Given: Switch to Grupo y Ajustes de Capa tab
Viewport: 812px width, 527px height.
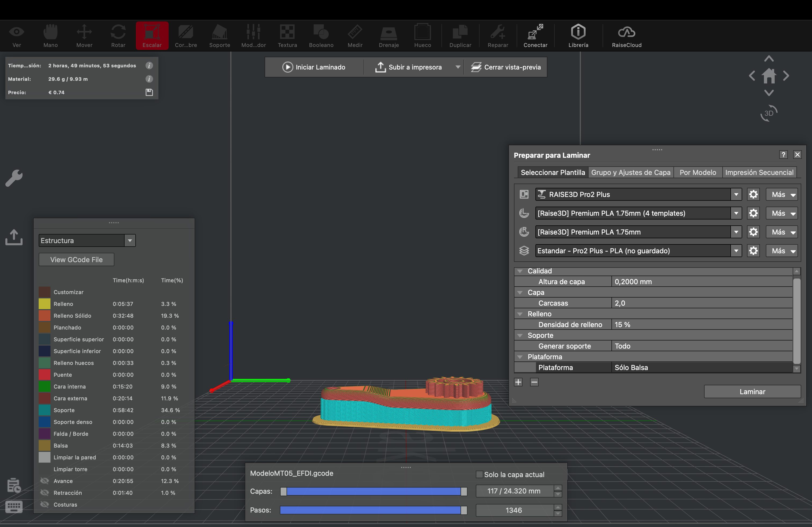Looking at the screenshot, I should tap(630, 173).
